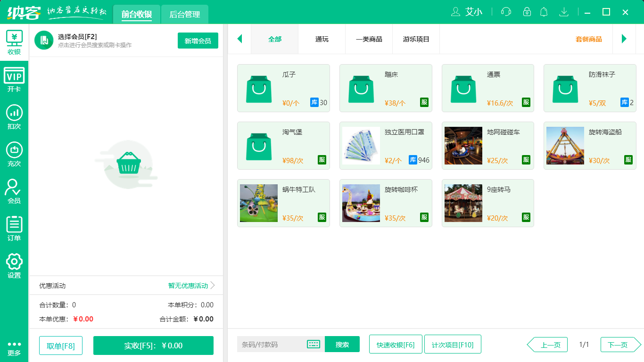Click the notification bell icon at top right

(x=544, y=12)
